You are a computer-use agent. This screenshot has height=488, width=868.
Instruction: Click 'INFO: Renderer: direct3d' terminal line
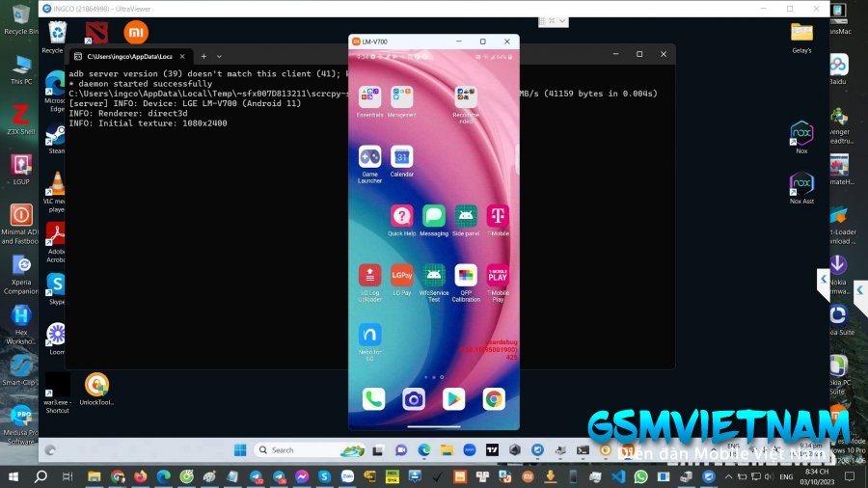[x=128, y=114]
